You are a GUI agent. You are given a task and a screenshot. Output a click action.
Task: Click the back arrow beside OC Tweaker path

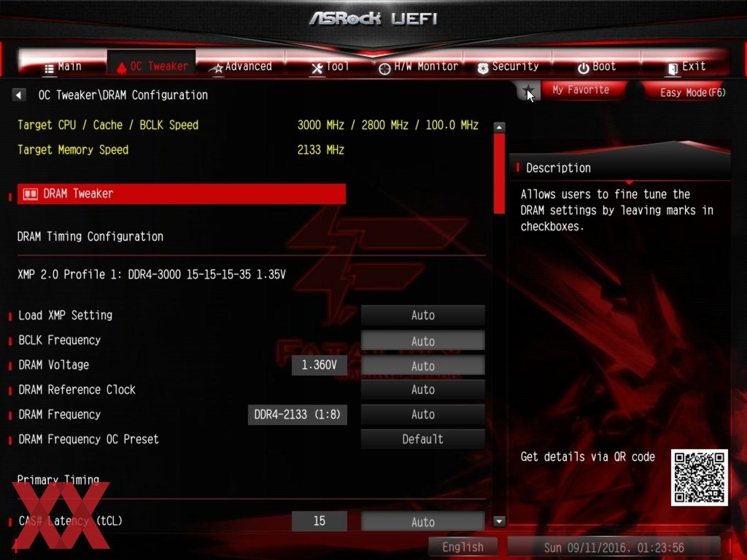coord(19,95)
